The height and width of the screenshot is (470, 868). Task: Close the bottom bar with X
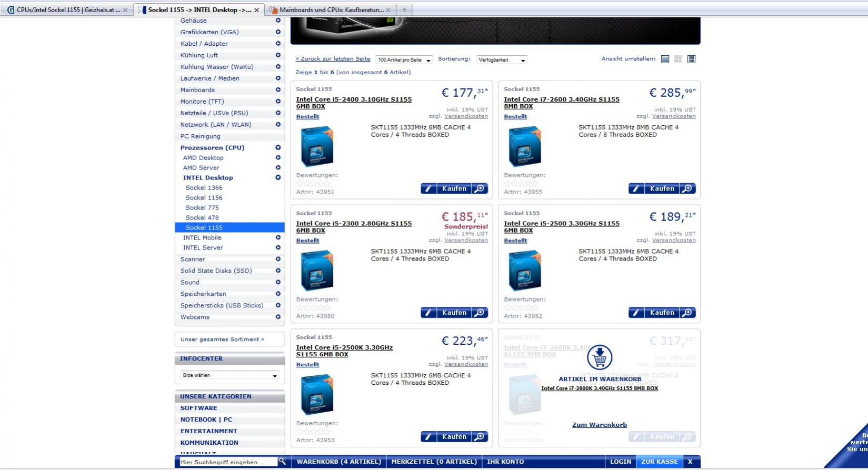(x=690, y=462)
